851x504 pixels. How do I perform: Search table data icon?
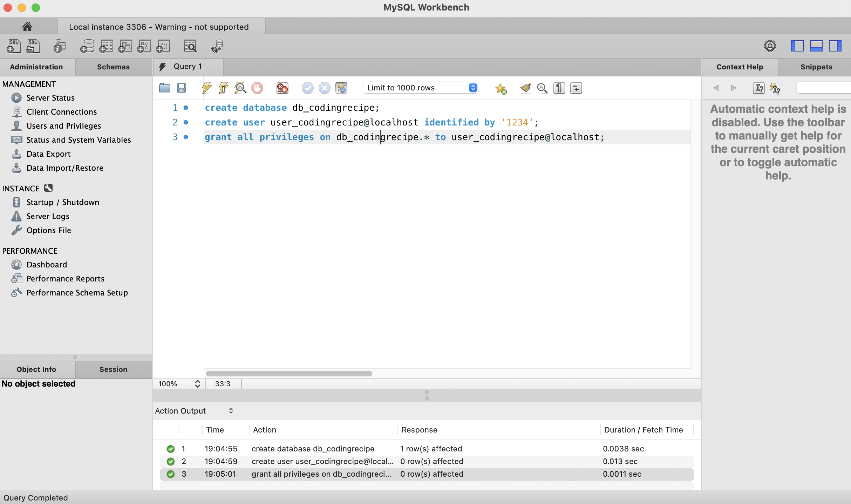tap(190, 46)
